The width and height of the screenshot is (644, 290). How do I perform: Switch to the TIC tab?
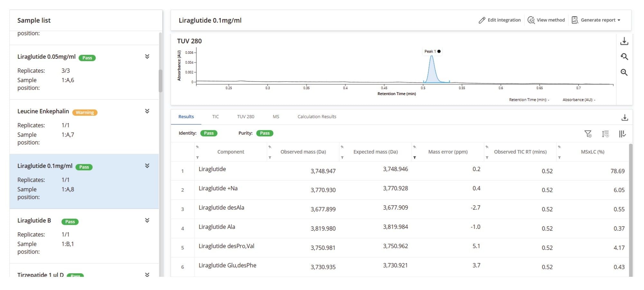215,116
